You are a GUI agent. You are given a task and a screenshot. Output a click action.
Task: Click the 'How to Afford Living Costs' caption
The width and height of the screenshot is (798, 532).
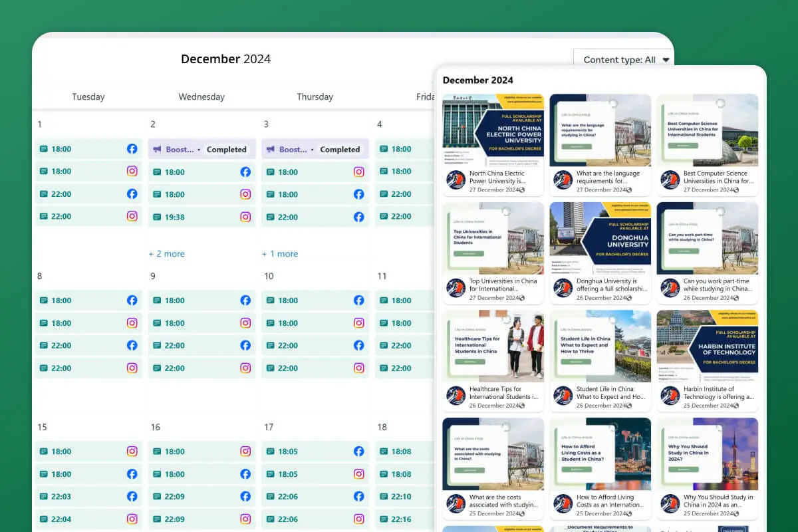(610, 501)
